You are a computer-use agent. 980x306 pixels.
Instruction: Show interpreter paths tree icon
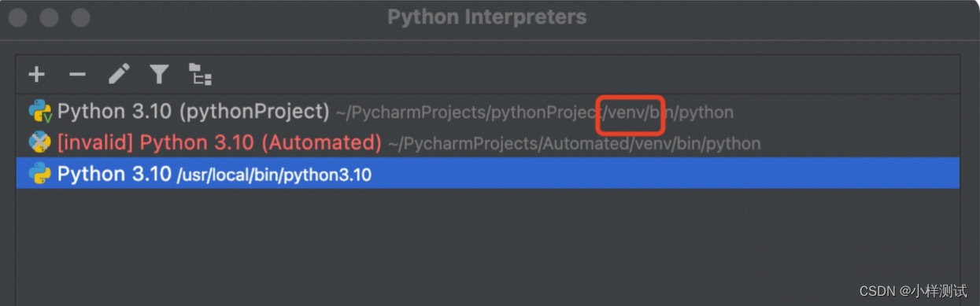point(201,75)
